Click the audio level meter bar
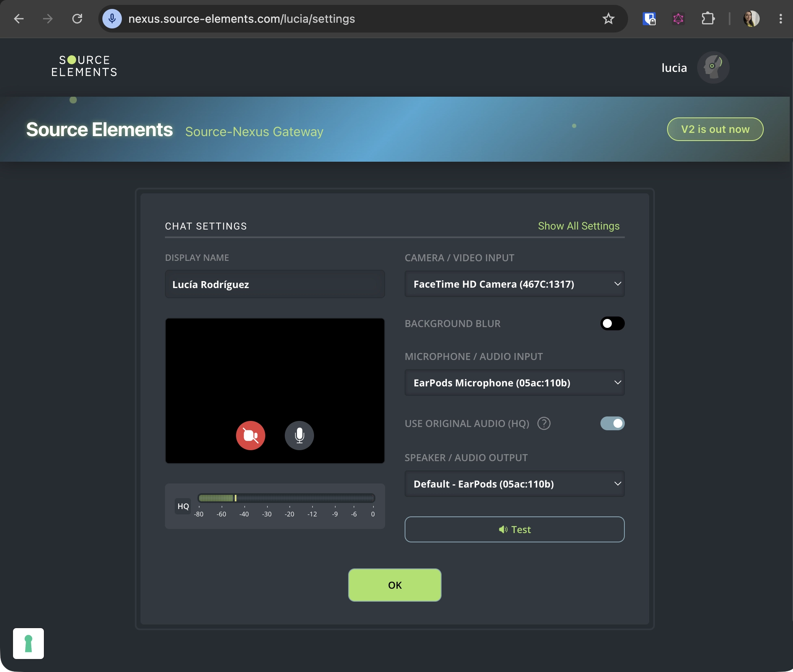793x672 pixels. 286,498
